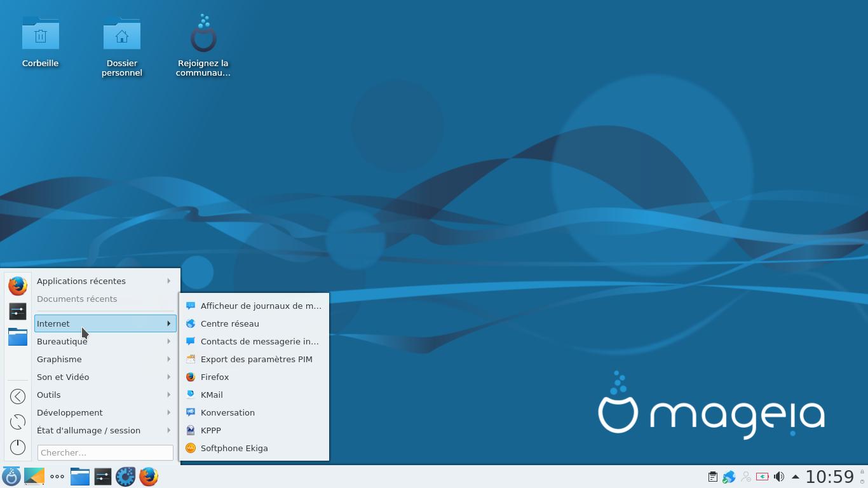This screenshot has height=488, width=868.
Task: Expand the Bureautique category
Action: [105, 341]
